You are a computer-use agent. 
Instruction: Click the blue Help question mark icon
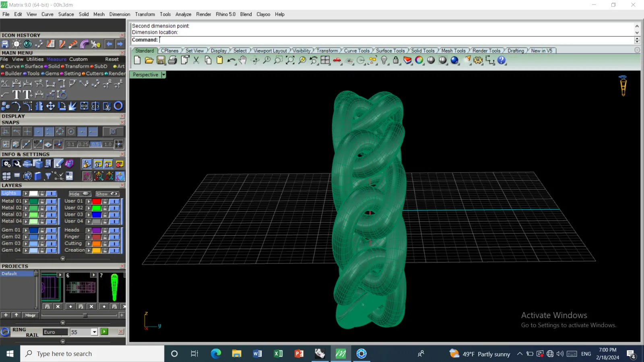502,60
